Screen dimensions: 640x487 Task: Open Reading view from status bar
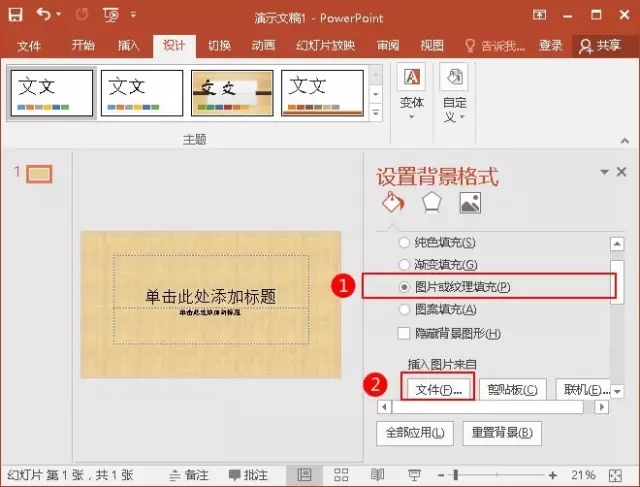377,474
